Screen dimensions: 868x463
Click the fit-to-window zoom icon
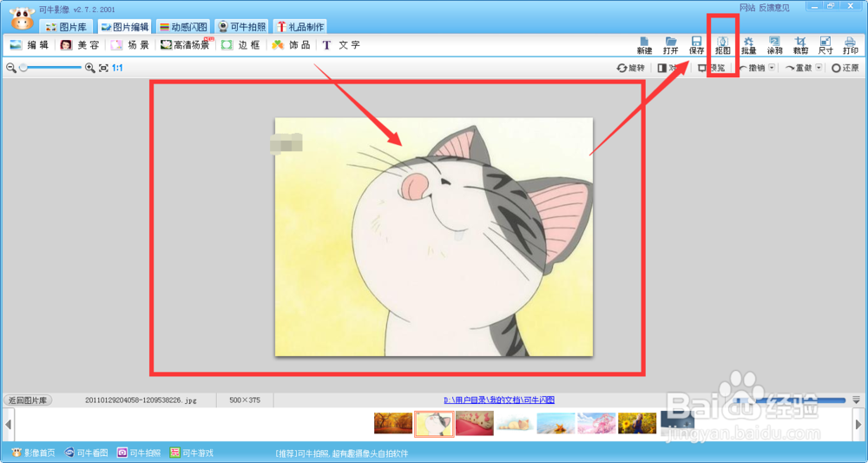tap(103, 68)
